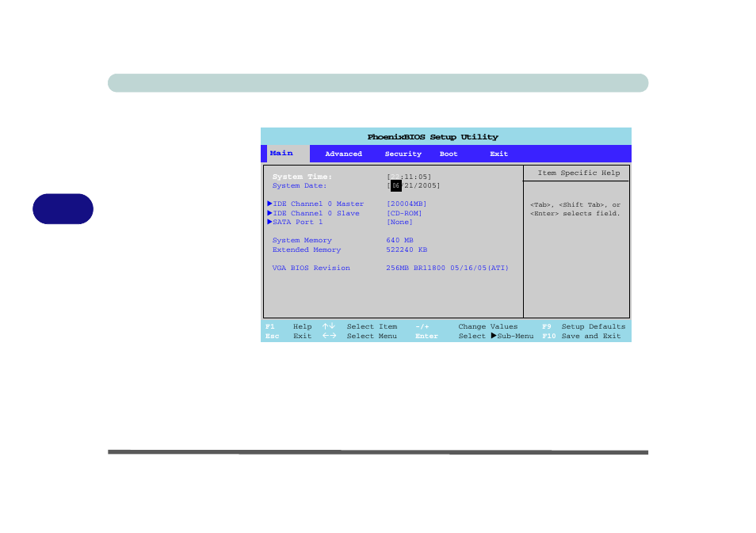Viewport: 756px width, 533px height.
Task: Click the left-right arrows Select Menu icon
Action: coord(329,336)
